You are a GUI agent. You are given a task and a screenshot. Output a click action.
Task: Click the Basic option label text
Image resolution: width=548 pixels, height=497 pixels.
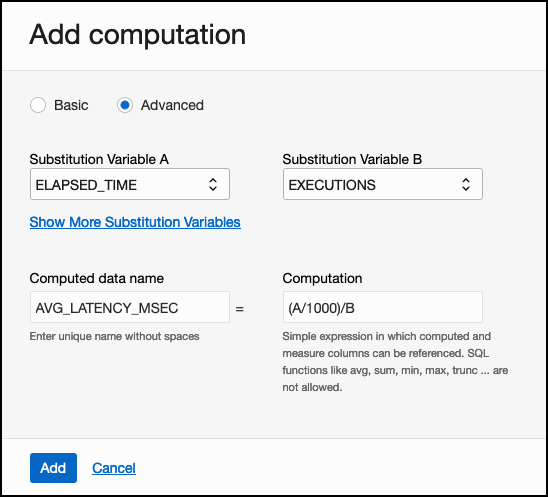coord(71,105)
